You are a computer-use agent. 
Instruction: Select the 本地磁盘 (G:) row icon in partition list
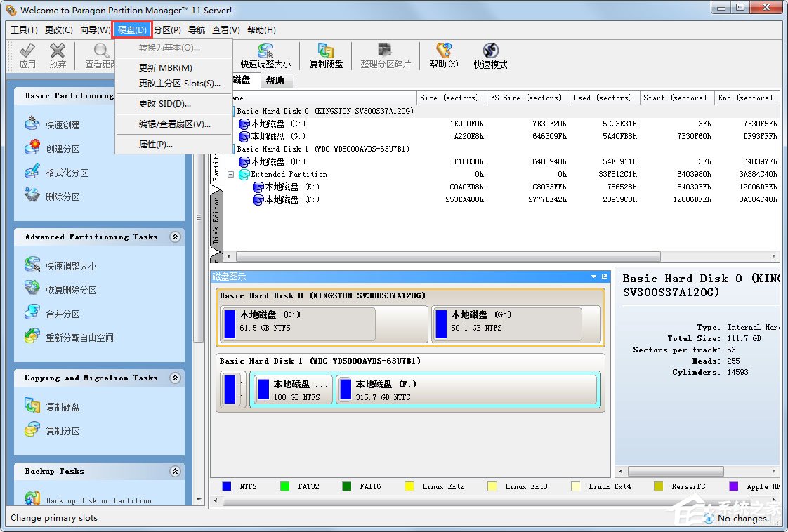(244, 137)
